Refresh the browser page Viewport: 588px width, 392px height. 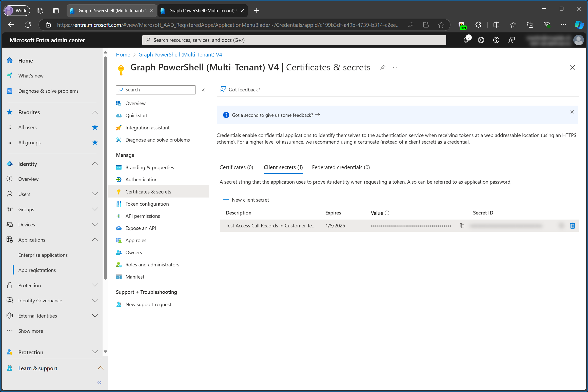28,25
